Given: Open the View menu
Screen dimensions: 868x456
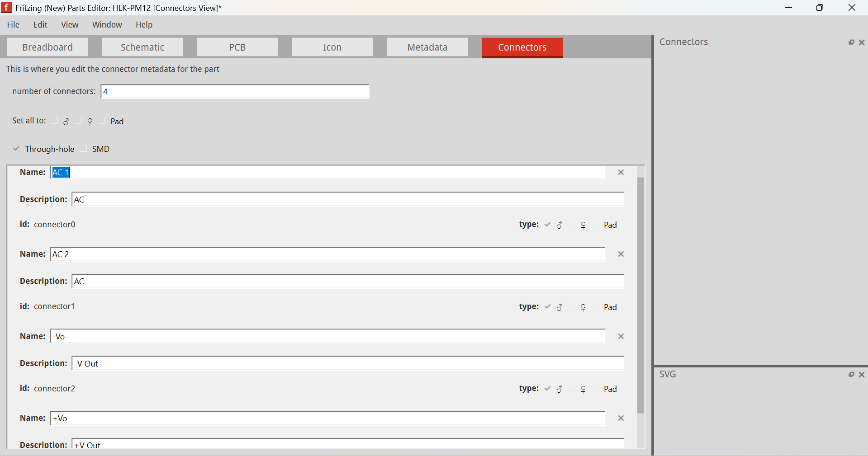Looking at the screenshot, I should point(70,25).
